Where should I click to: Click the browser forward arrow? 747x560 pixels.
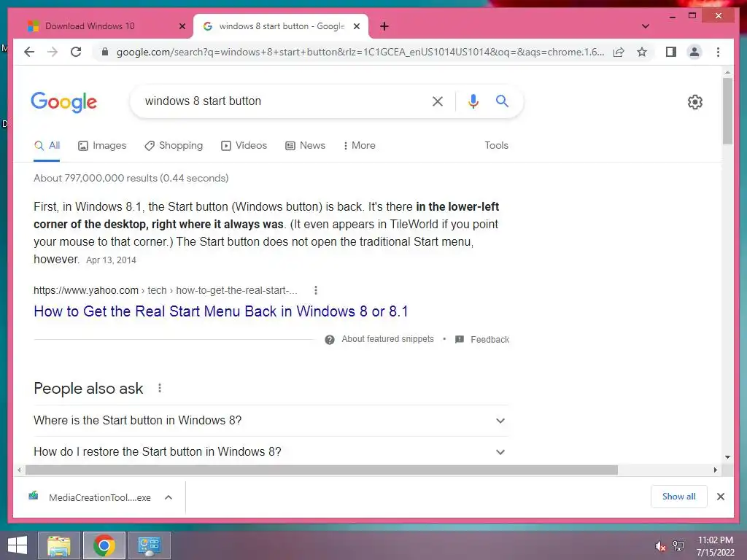[53, 52]
